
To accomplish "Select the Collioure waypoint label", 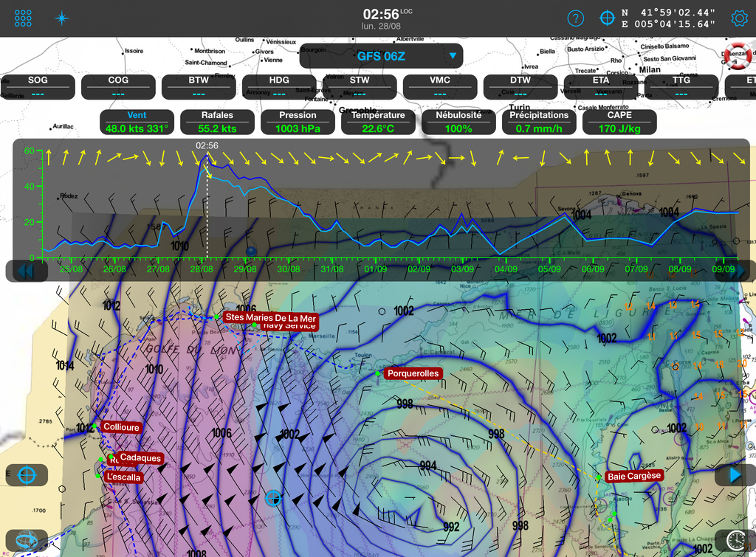I will pyautogui.click(x=121, y=427).
